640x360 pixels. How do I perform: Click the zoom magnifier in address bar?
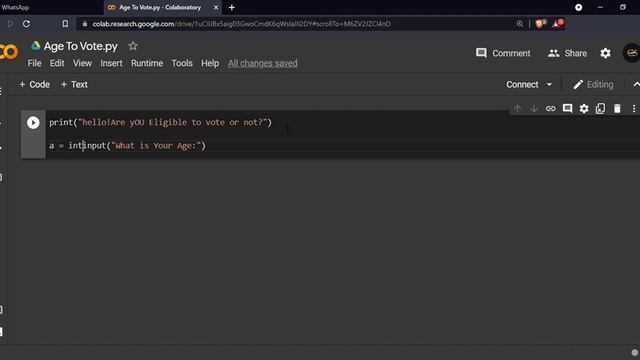click(520, 24)
